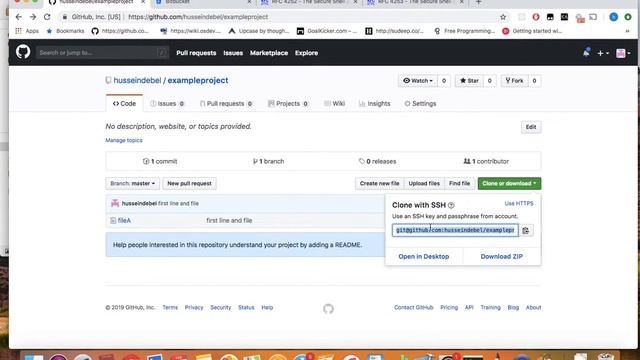Open the Branch: master dropdown

click(132, 184)
